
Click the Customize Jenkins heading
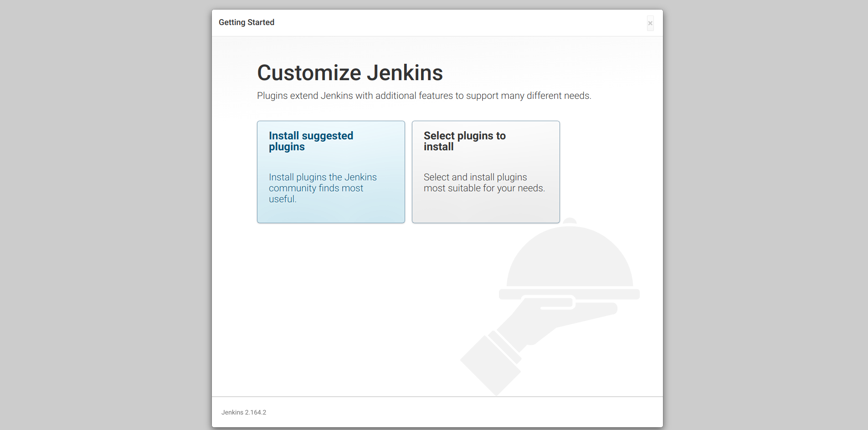point(350,73)
